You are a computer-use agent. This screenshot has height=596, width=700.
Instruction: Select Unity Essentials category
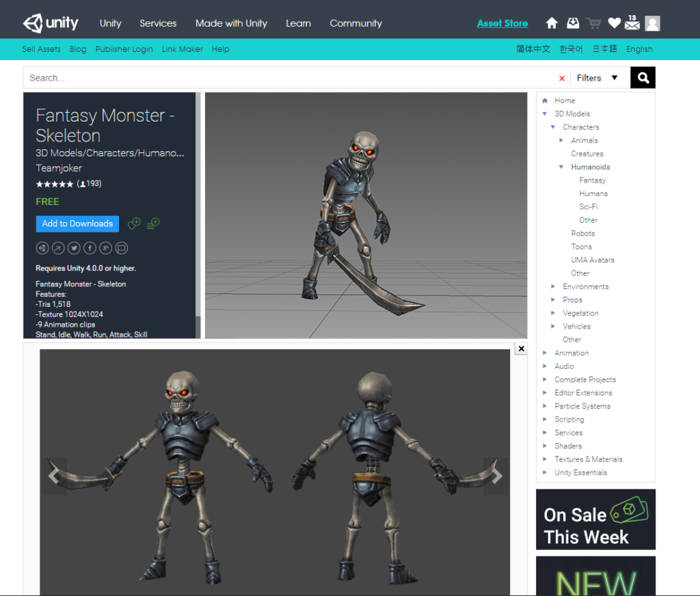click(581, 472)
